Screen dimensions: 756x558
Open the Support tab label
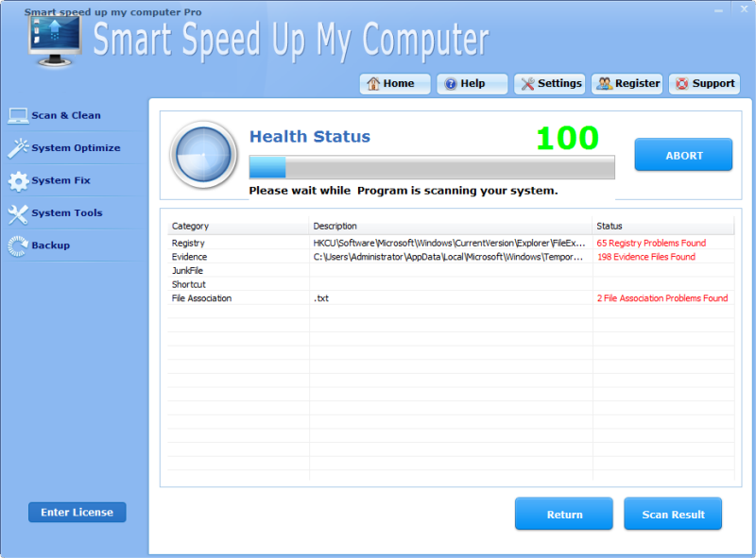coord(713,83)
